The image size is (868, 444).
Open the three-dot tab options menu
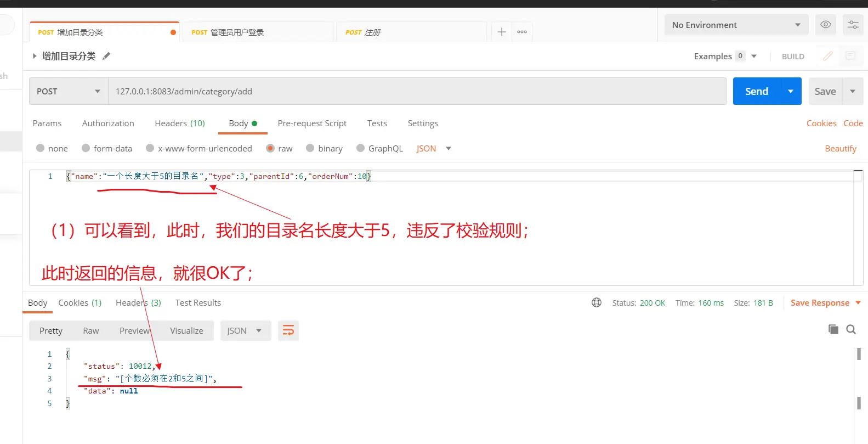click(x=522, y=32)
